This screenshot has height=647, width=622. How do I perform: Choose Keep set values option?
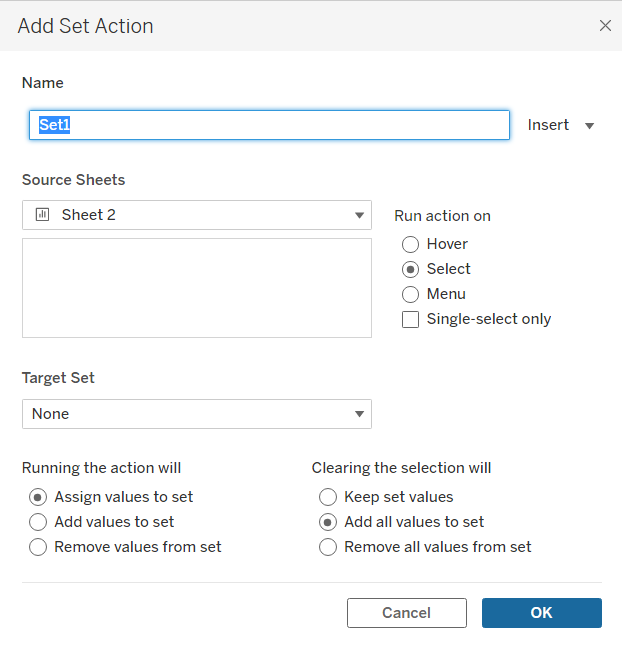[x=328, y=497]
